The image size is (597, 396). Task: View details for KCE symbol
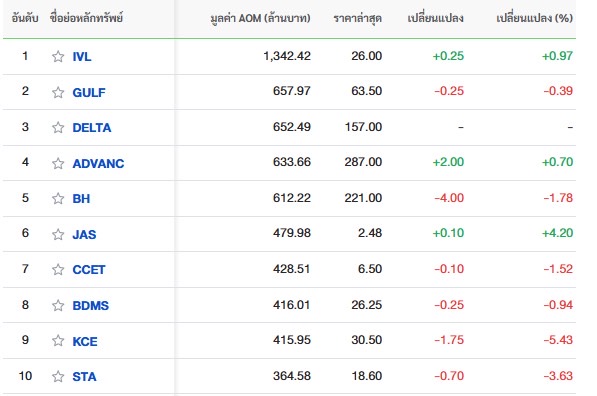85,341
